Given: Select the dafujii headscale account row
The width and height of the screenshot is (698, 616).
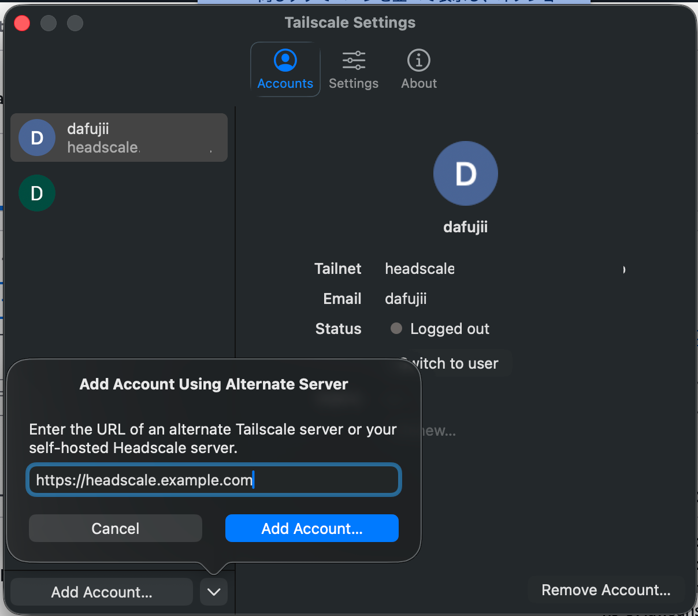Looking at the screenshot, I should click(119, 138).
